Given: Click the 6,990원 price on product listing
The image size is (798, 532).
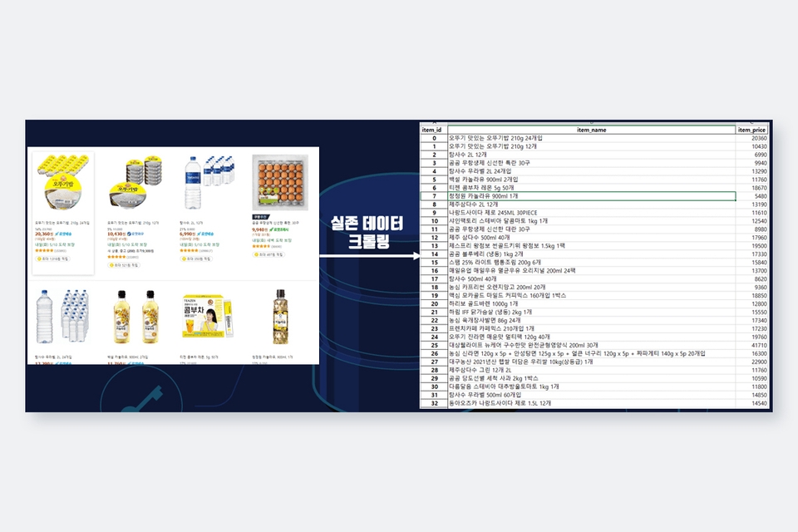Looking at the screenshot, I should coord(188,234).
